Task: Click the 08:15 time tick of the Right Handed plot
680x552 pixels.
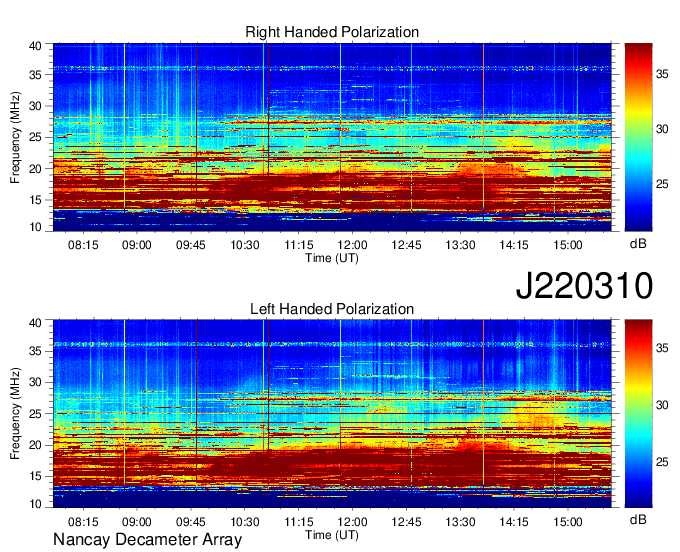Action: (x=83, y=245)
